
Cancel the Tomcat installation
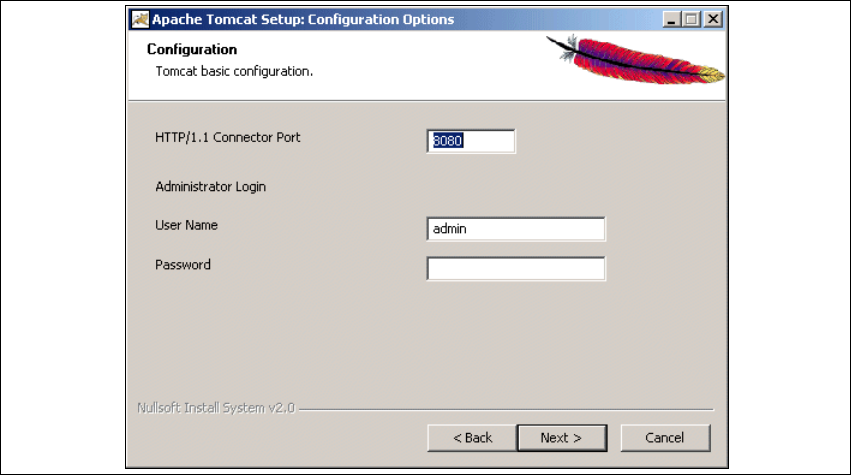tap(665, 438)
